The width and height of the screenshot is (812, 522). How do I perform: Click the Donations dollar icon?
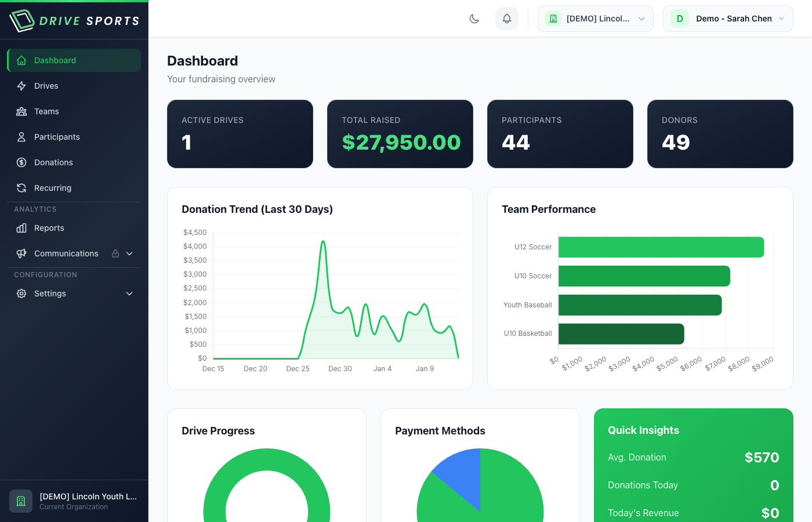(21, 162)
